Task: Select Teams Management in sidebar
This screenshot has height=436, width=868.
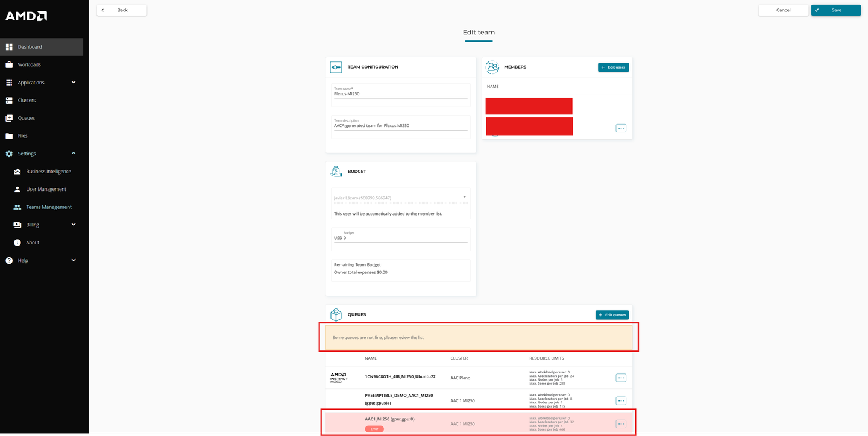Action: click(x=48, y=207)
